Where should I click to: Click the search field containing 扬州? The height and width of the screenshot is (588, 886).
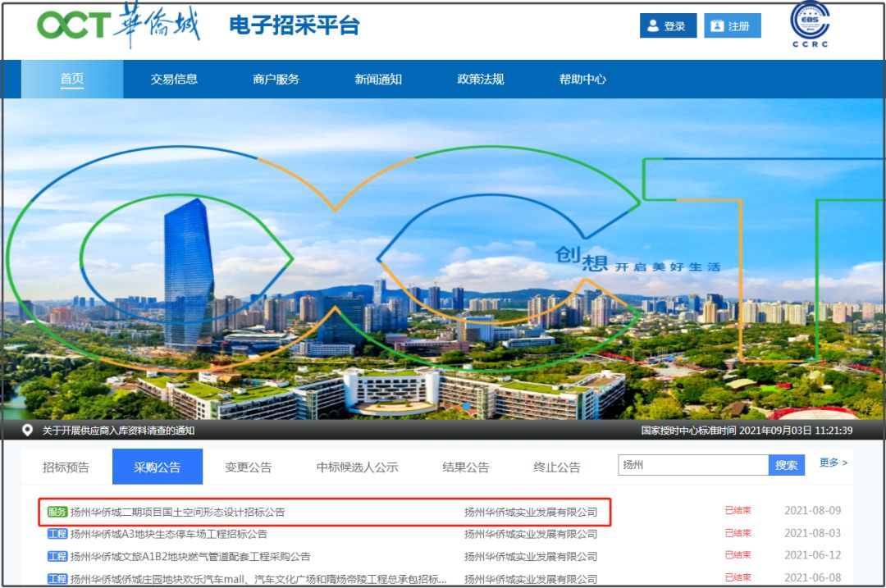[x=692, y=465]
